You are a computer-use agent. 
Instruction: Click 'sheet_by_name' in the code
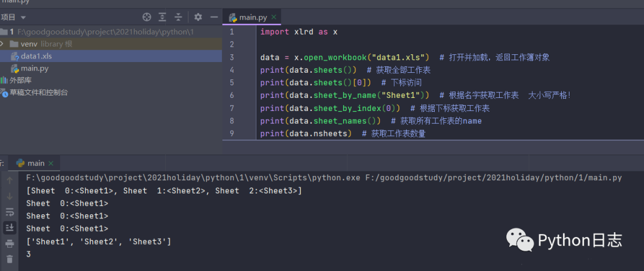[x=345, y=96]
